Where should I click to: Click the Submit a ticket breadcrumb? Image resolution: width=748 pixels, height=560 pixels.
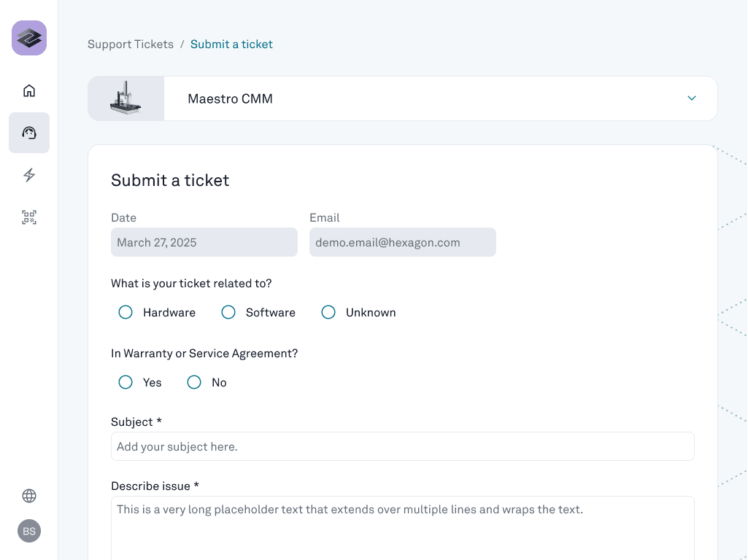(x=231, y=44)
